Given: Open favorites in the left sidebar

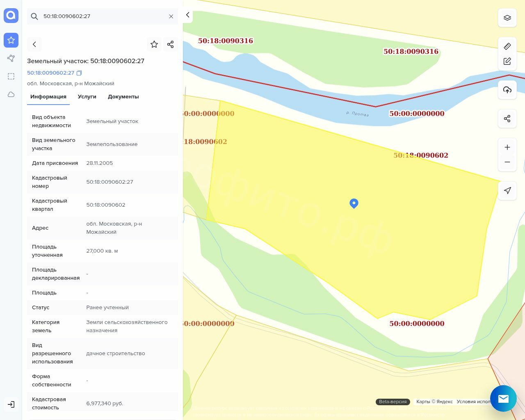Looking at the screenshot, I should click(x=11, y=40).
